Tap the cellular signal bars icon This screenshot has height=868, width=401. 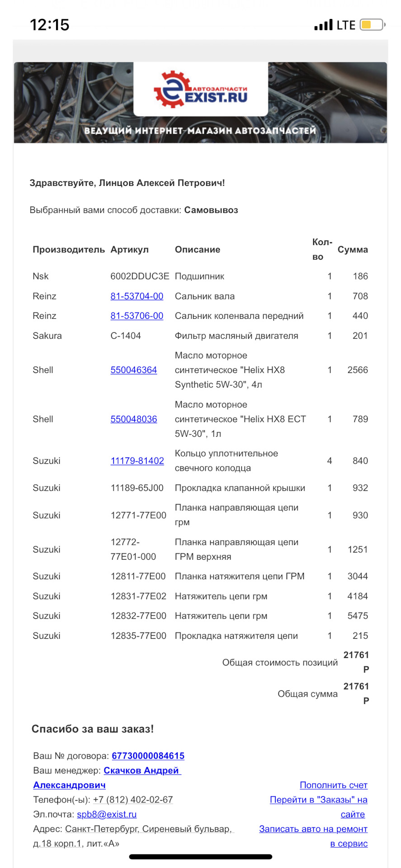[x=323, y=25]
